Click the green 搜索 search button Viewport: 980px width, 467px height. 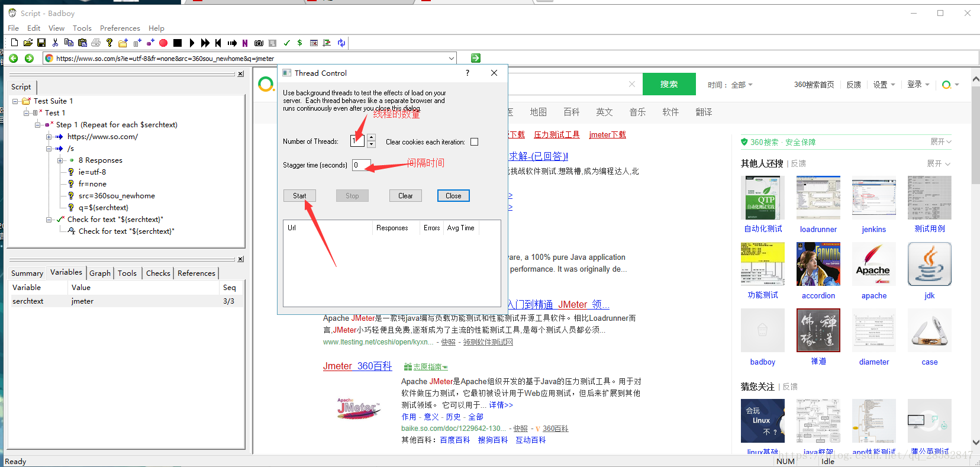(669, 84)
